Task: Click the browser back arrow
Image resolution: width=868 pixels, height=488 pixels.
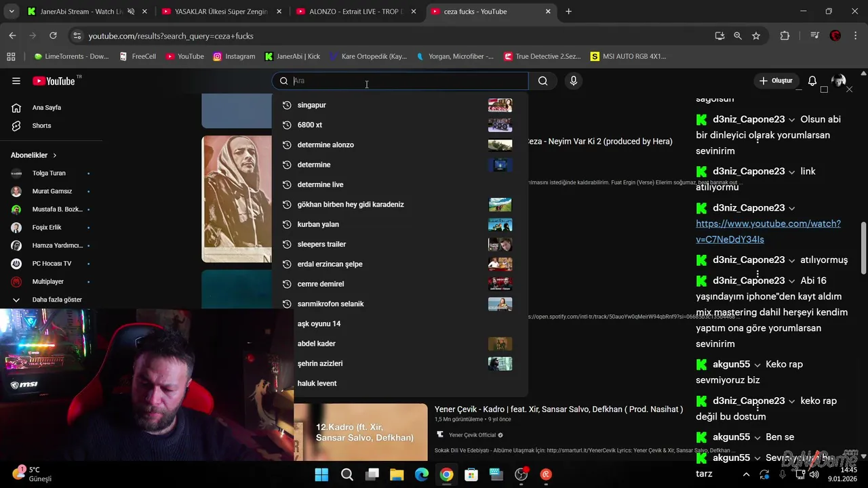Action: tap(12, 36)
